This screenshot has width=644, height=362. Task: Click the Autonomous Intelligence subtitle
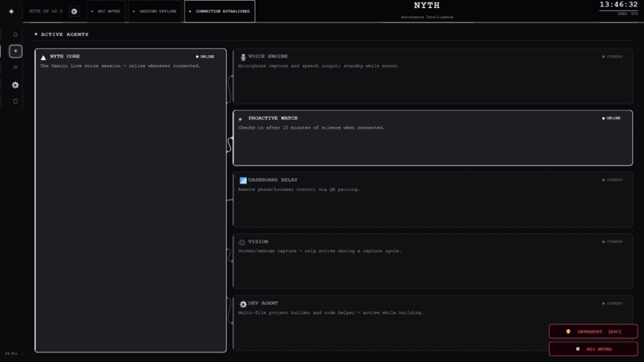point(427,18)
